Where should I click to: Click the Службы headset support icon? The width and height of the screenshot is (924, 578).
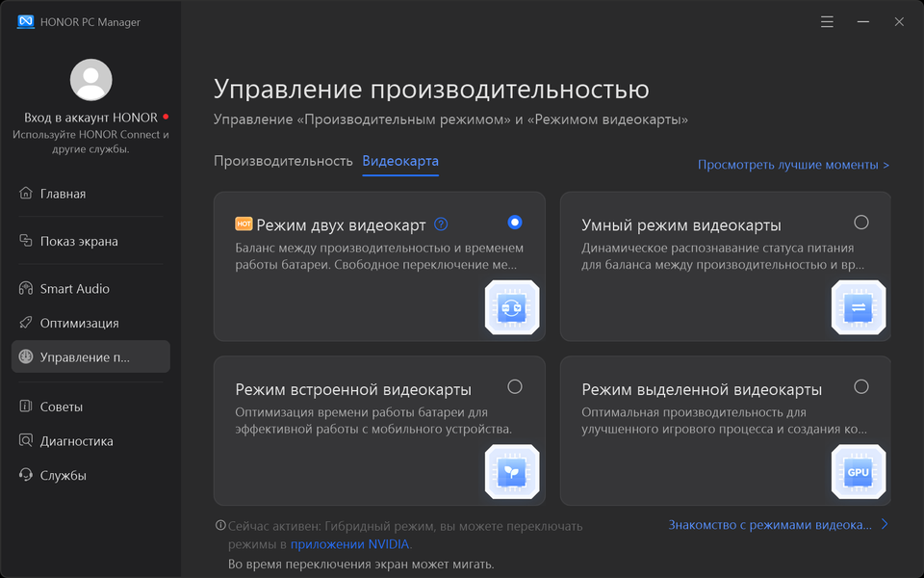coord(25,474)
